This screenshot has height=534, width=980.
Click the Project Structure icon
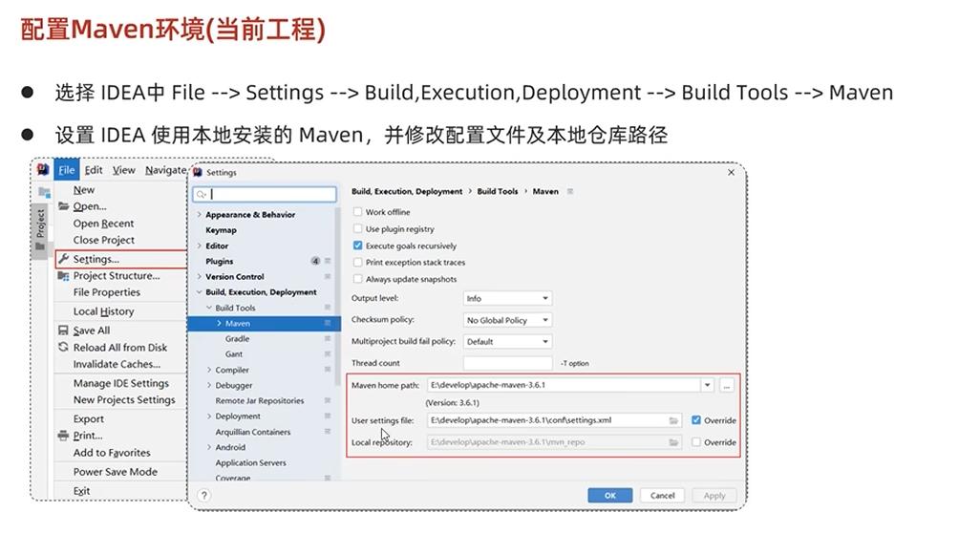point(63,276)
